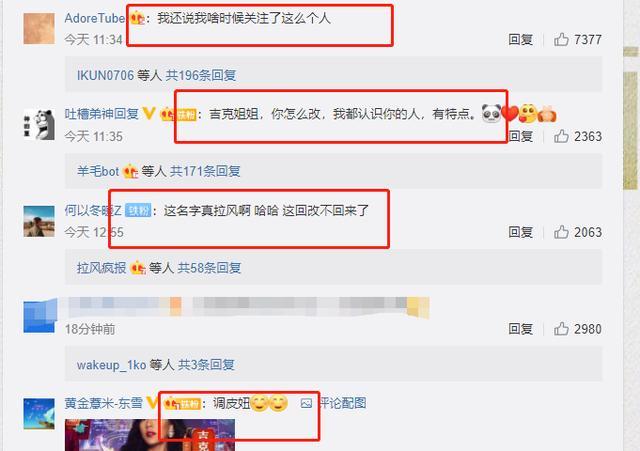Open the AdoreTube username profile

click(x=95, y=18)
